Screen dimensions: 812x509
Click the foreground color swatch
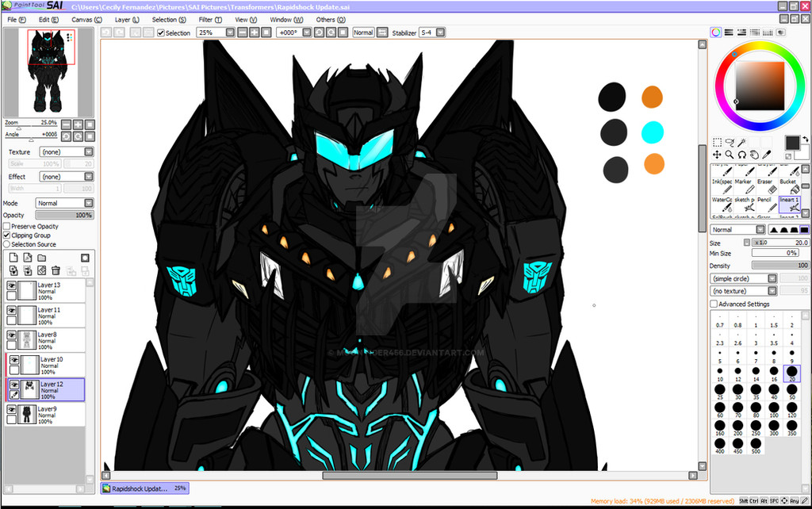click(792, 143)
